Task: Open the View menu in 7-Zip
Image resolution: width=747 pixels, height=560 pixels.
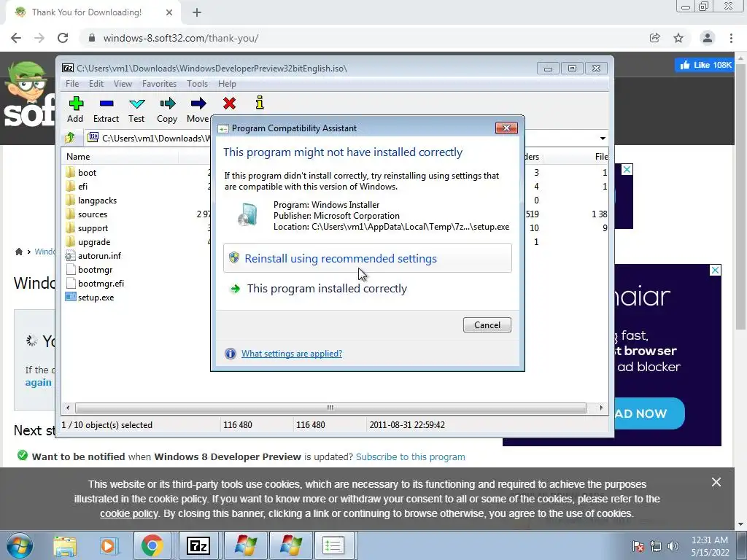Action: tap(123, 84)
